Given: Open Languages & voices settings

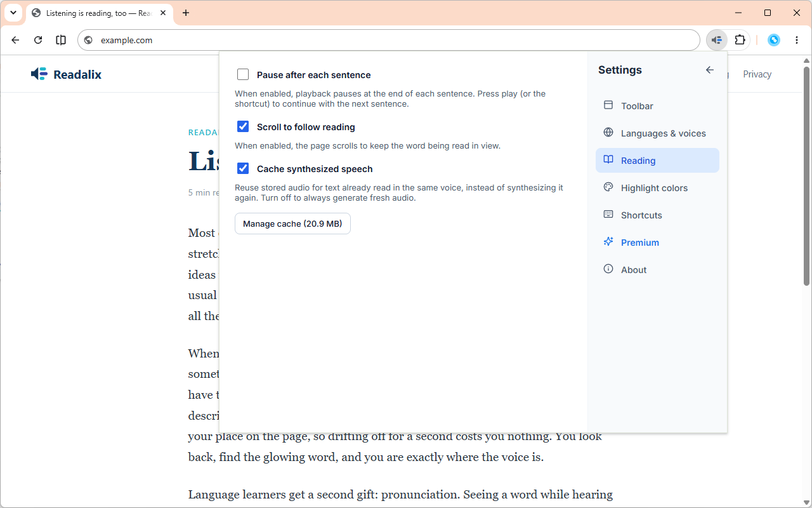Looking at the screenshot, I should click(657, 133).
